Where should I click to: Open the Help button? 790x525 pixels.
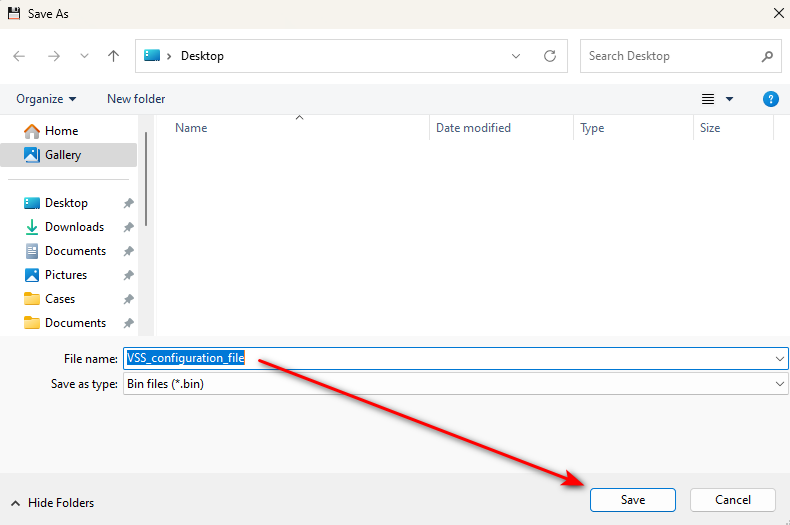click(x=770, y=99)
